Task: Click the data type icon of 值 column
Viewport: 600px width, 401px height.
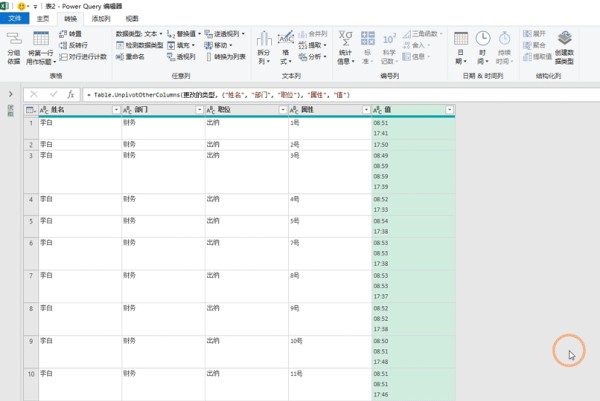Action: pos(377,110)
